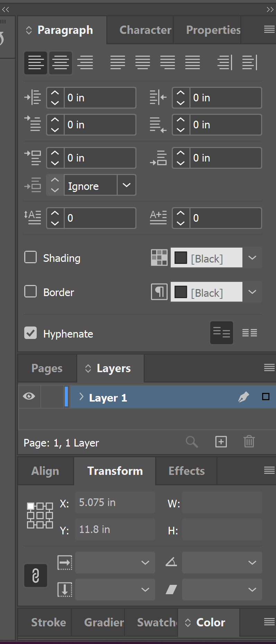
Task: Open Shading color dropdown arrow
Action: point(252,258)
